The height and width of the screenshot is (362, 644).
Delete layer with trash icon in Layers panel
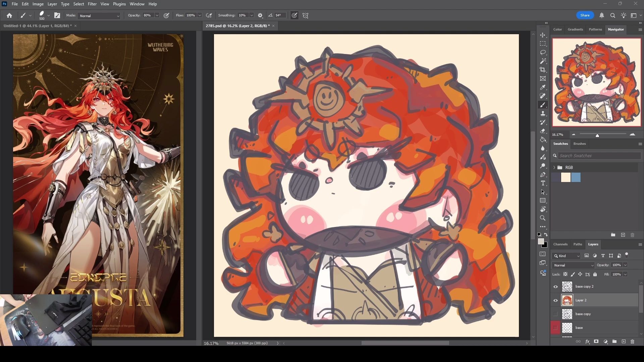[x=632, y=342]
